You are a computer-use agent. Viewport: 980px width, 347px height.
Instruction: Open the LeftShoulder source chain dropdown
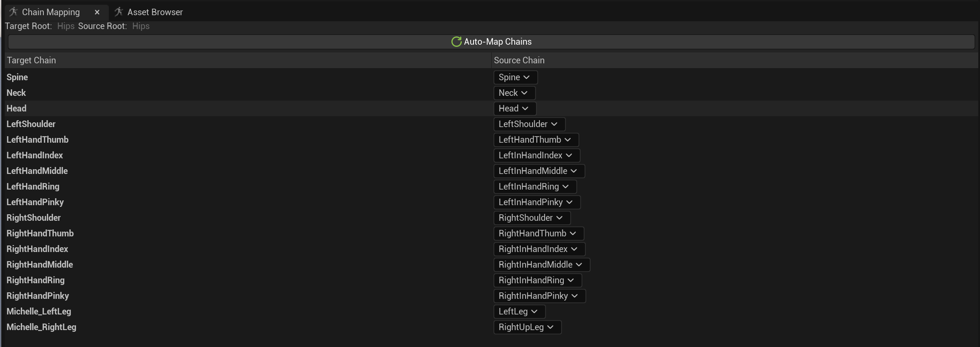click(529, 124)
